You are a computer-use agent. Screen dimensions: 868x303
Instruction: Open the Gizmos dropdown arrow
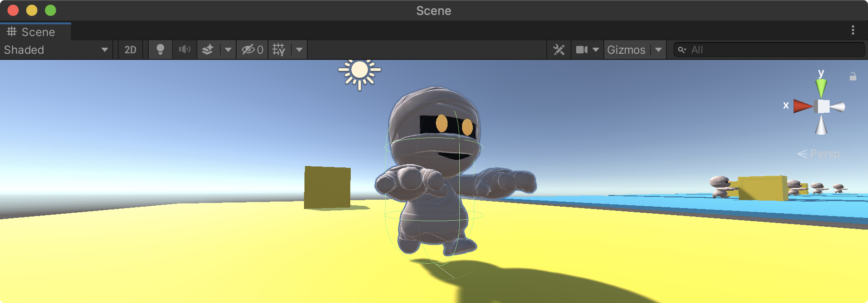pyautogui.click(x=658, y=50)
